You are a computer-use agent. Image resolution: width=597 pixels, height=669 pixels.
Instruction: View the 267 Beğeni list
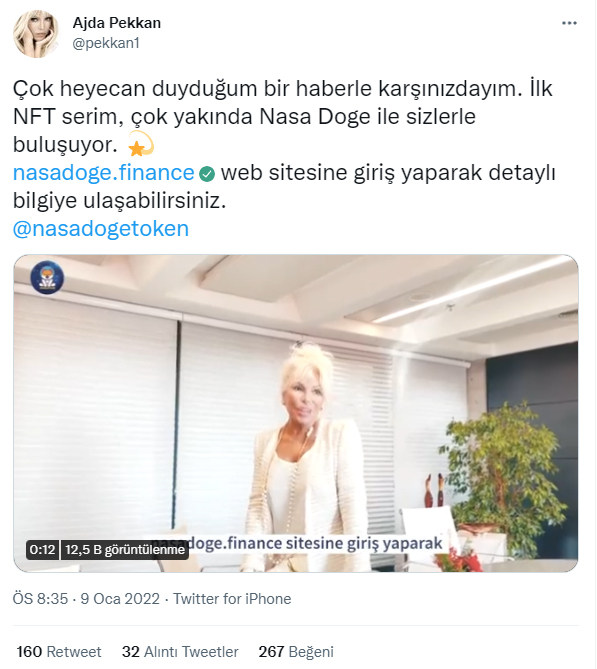[296, 652]
